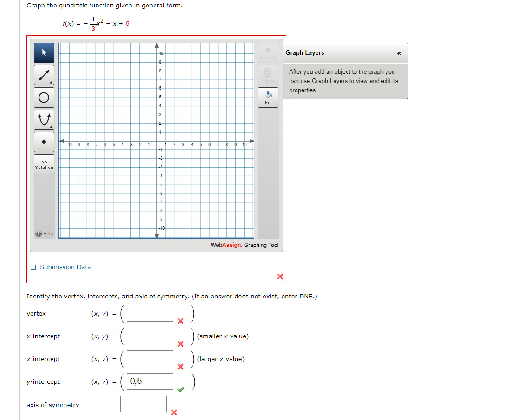This screenshot has height=420, width=528.
Task: Dismiss the graph panel with red X
Action: tap(280, 277)
